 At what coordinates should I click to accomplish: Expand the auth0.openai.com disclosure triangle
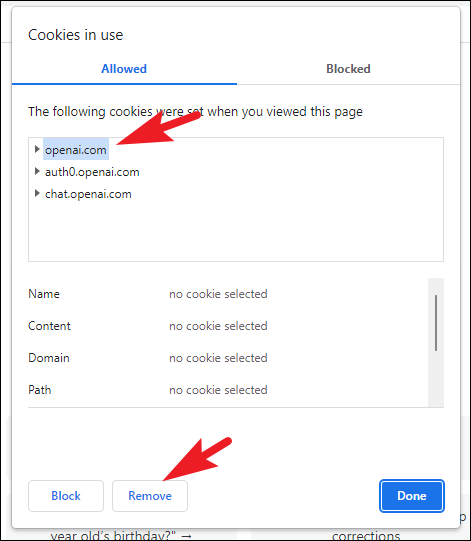pos(37,171)
